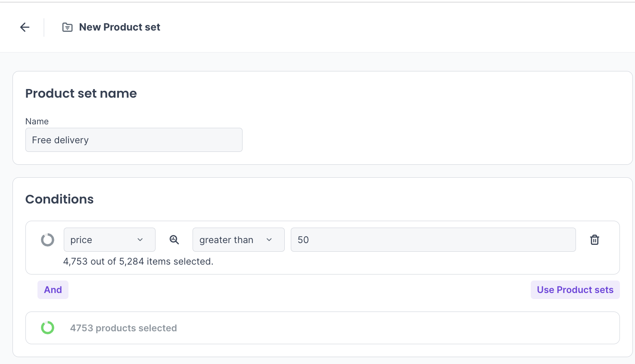The image size is (635, 364).
Task: Delete the price condition with trash icon
Action: [595, 240]
